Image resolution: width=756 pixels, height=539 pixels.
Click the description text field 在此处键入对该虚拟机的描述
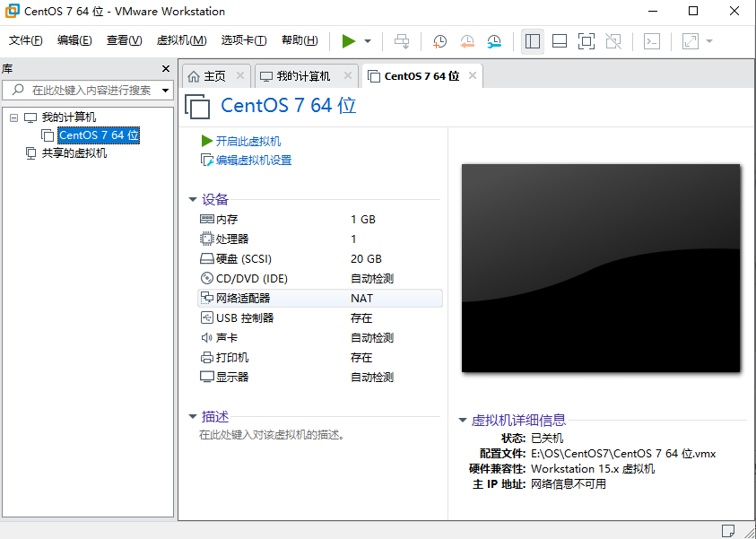[x=273, y=435]
